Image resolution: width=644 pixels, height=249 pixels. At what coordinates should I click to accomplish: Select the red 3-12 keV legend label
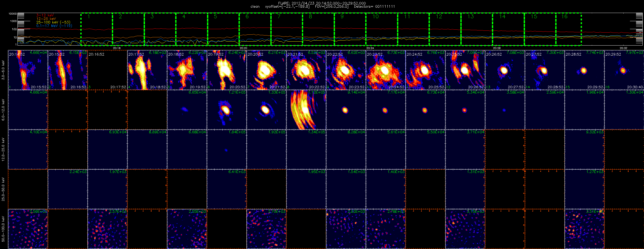45,15
